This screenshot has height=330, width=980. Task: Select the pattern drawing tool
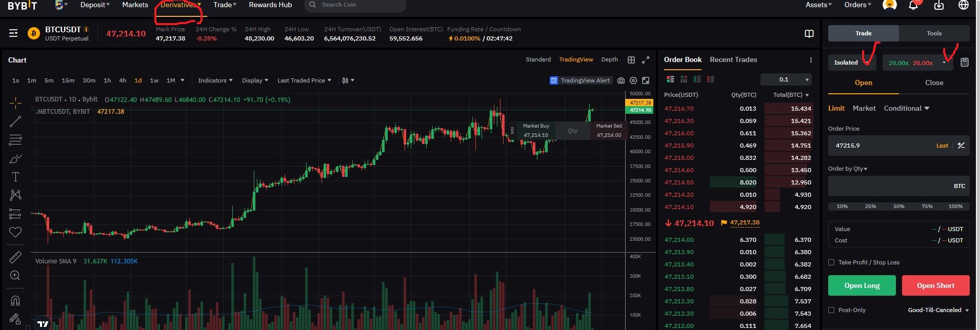[15, 195]
